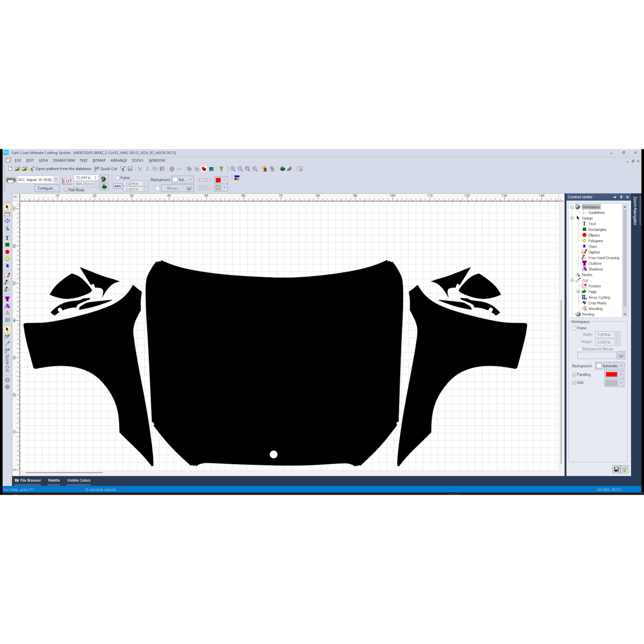
Task: Click the CUT icon button
Action: 67,181
